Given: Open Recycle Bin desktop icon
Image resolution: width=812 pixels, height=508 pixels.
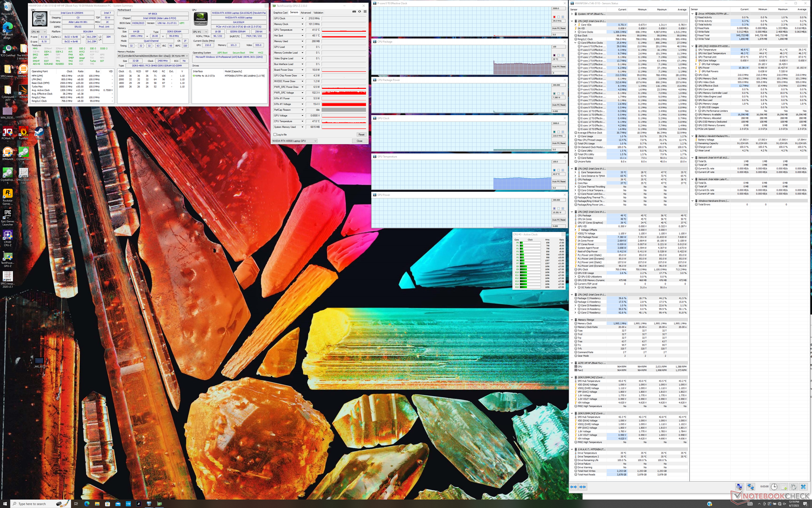Looking at the screenshot, I should [8, 8].
